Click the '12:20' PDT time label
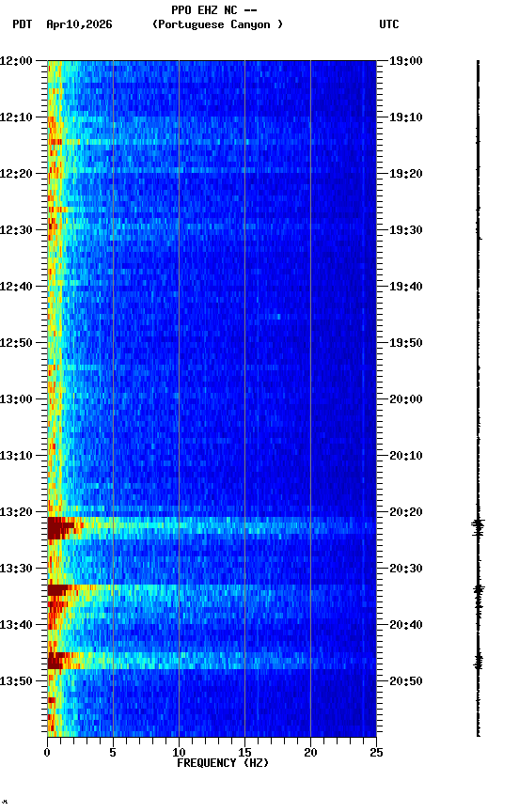519x812 pixels. point(16,174)
